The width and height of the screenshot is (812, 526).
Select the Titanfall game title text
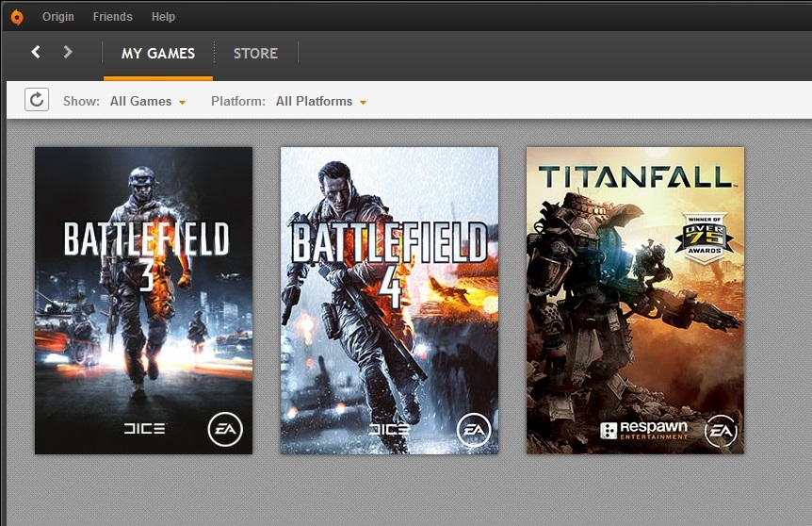(x=634, y=177)
